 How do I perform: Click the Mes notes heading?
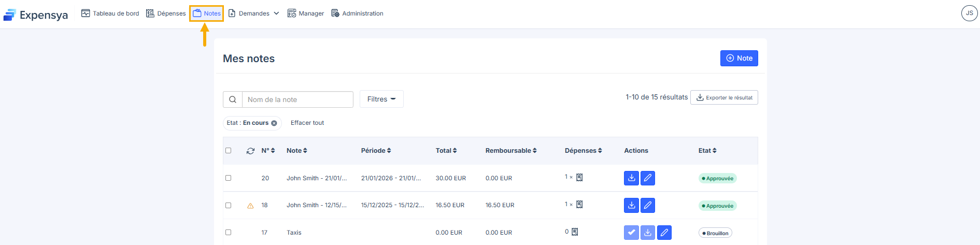click(x=249, y=59)
